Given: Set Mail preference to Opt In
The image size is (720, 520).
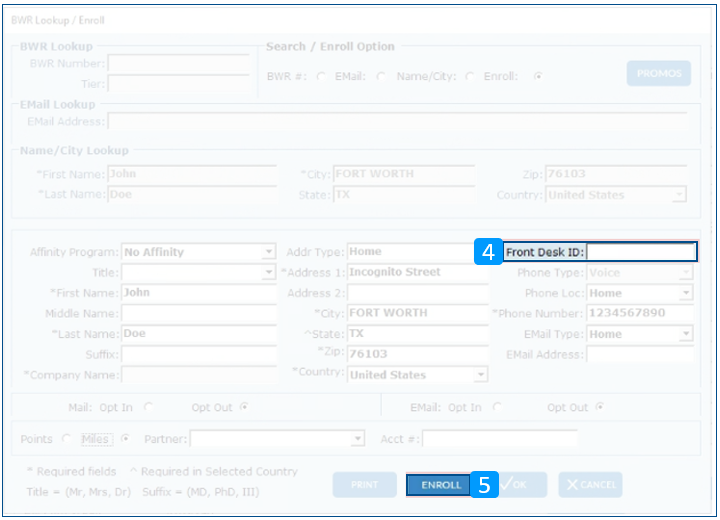Looking at the screenshot, I should point(149,408).
